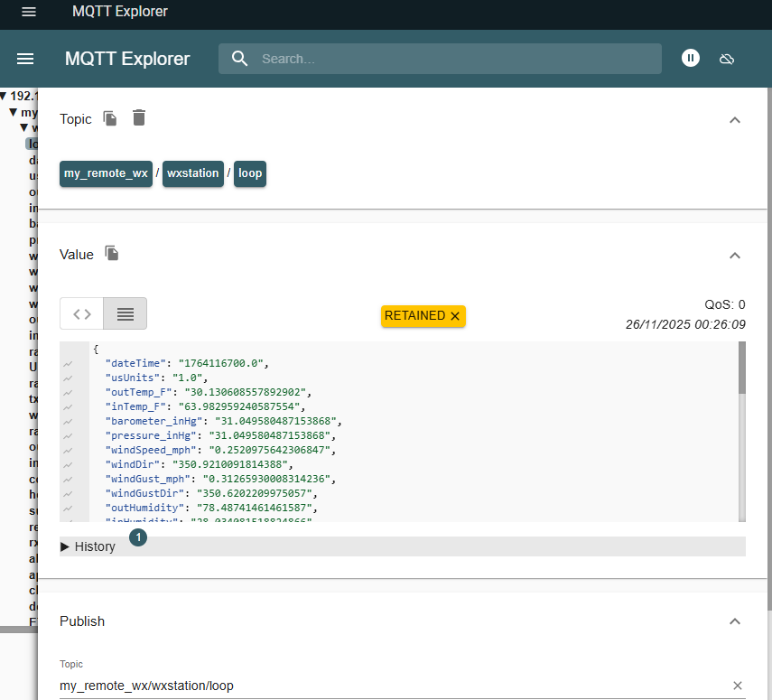Select the loop topic chip
The width and height of the screenshot is (772, 700).
(x=250, y=173)
